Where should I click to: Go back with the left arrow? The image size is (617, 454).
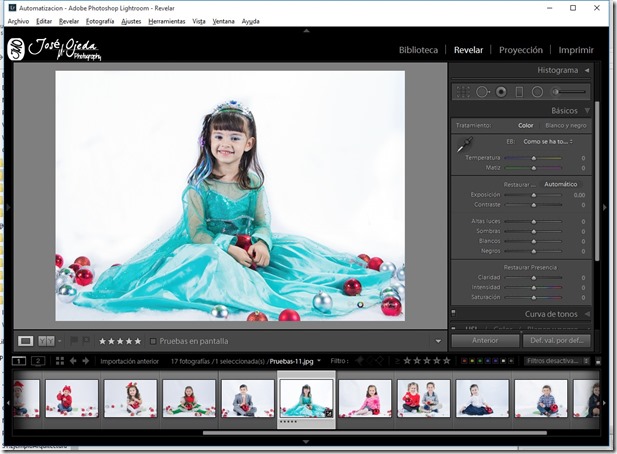73,361
